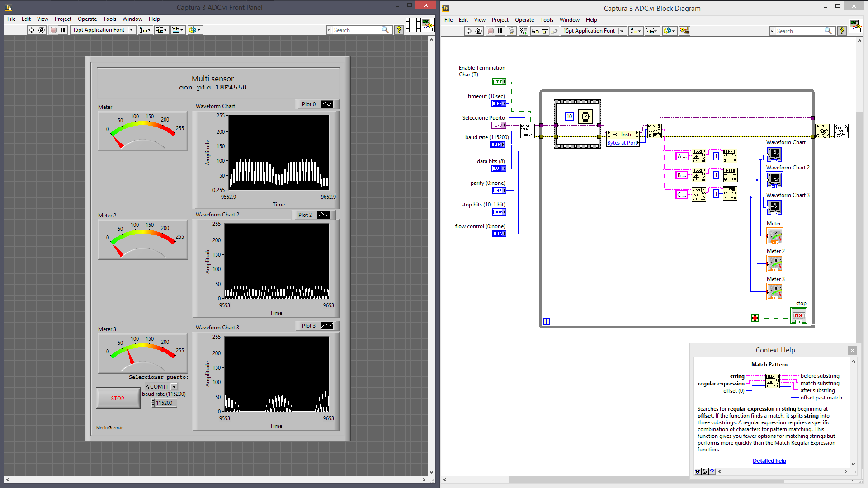Image resolution: width=868 pixels, height=488 pixels.
Task: Click the Detailed help link in Context Help
Action: coord(769,460)
